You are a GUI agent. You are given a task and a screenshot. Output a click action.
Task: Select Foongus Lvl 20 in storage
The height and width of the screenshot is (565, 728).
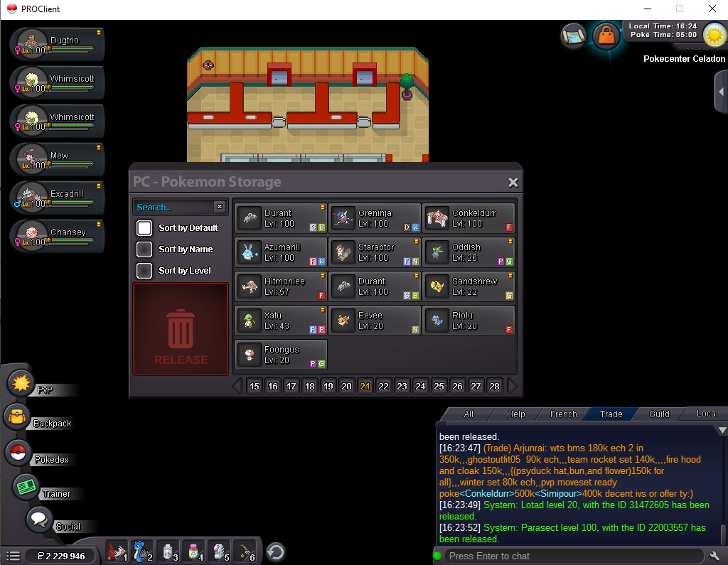[x=280, y=355]
